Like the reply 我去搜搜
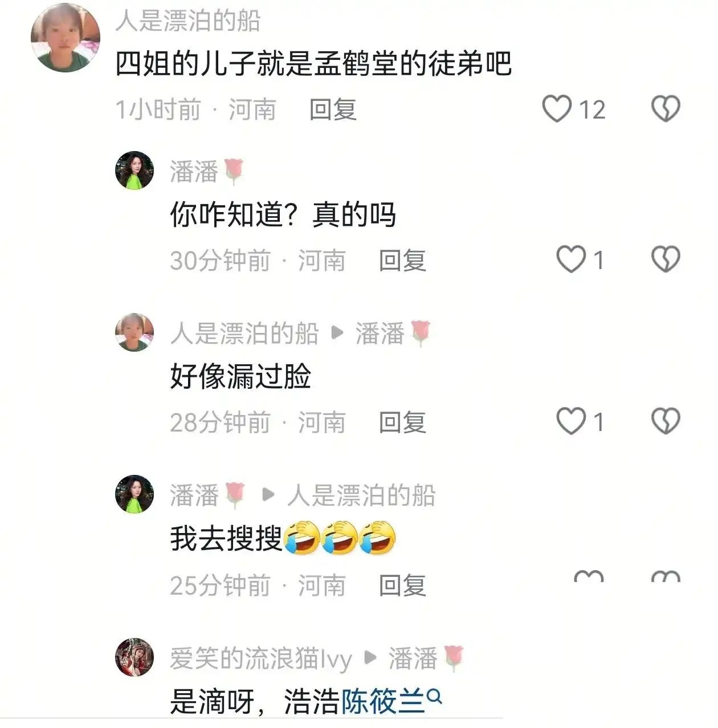The width and height of the screenshot is (718, 728). (x=589, y=576)
